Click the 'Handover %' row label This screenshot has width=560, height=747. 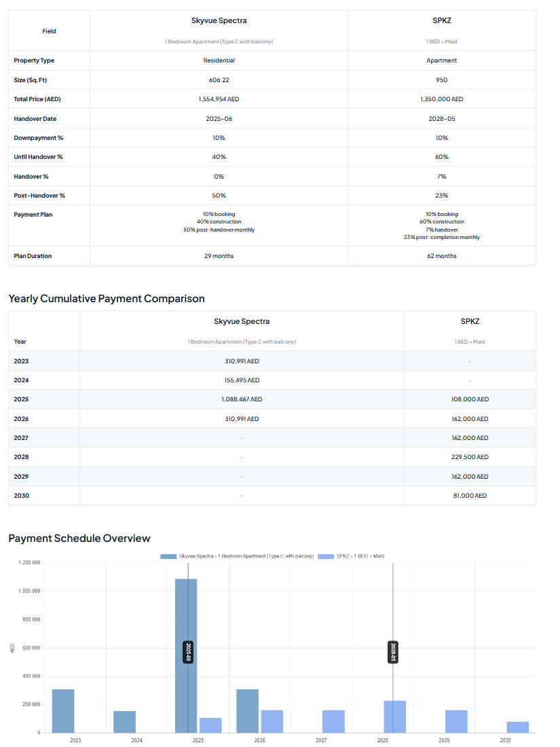(x=31, y=177)
